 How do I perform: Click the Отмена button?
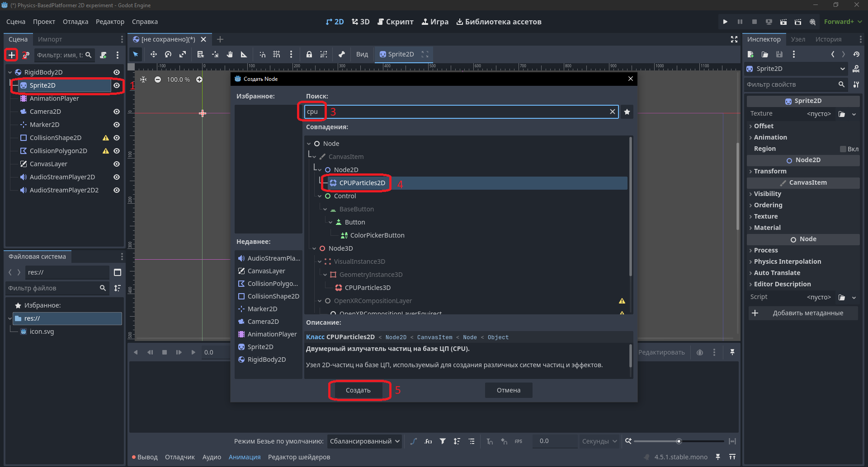tap(509, 390)
